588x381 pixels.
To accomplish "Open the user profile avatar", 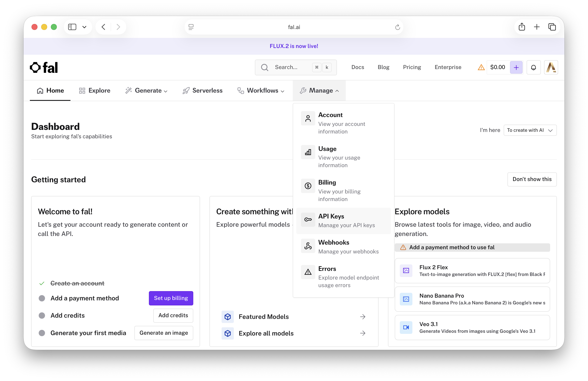I will click(551, 68).
